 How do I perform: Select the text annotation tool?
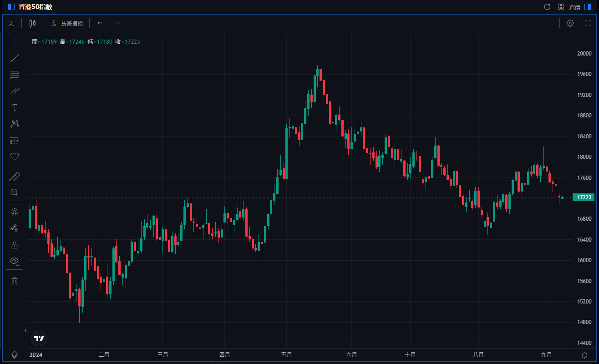pyautogui.click(x=15, y=107)
